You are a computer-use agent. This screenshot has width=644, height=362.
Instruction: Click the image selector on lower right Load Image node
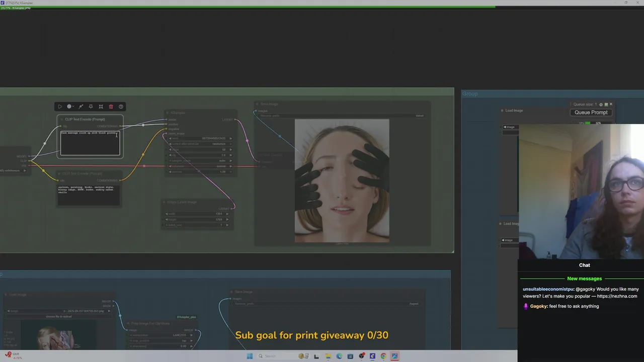[509, 240]
